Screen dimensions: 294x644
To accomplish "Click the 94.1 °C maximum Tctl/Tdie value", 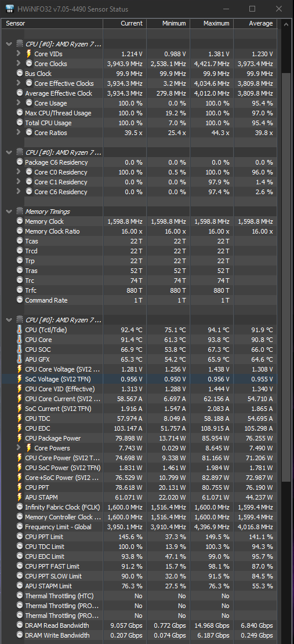I will 217,330.
